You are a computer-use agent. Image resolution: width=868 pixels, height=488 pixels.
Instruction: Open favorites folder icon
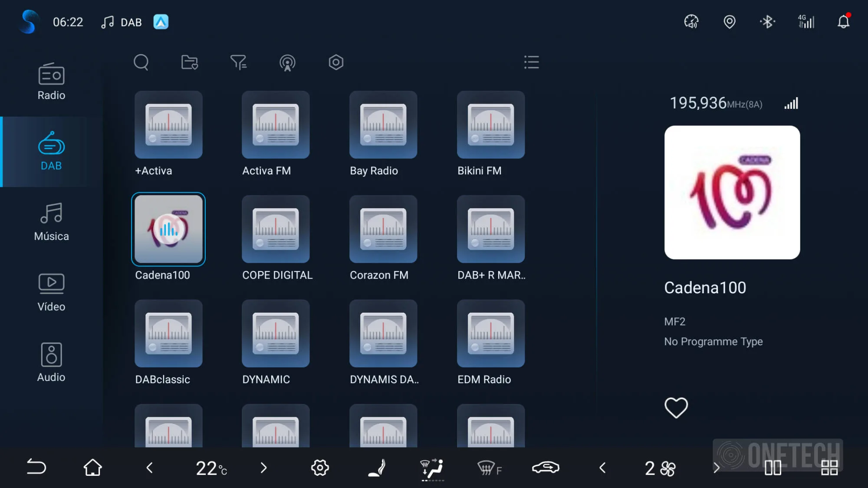(x=190, y=62)
